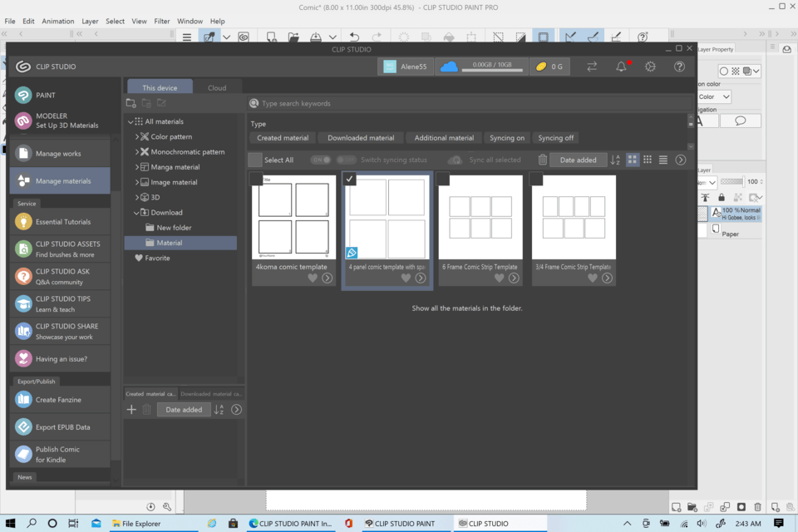Create a new material folder
The image size is (798, 532).
[131, 103]
